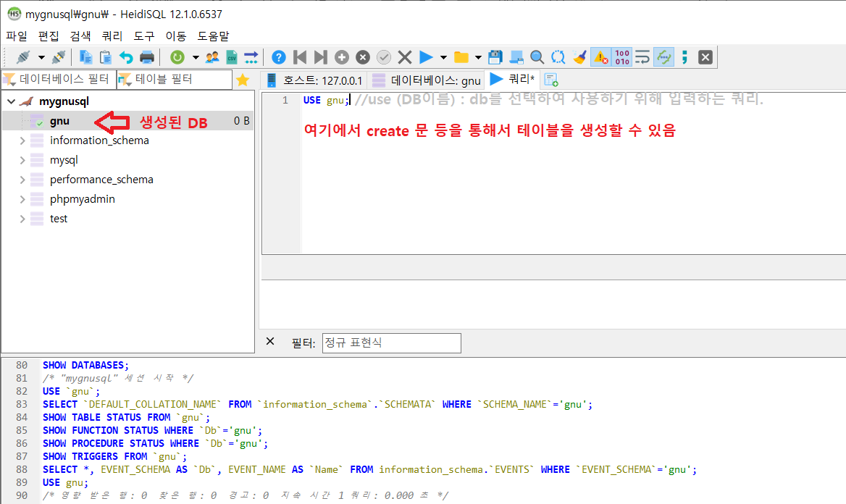Toggle the binary 100 010 display icon
This screenshot has width=846, height=504.
(x=622, y=57)
